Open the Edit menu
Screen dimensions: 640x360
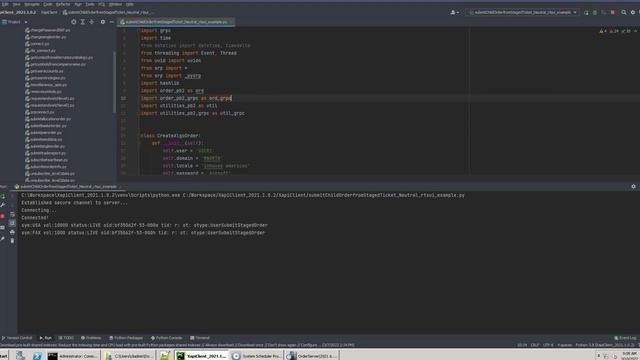(x=5, y=4)
